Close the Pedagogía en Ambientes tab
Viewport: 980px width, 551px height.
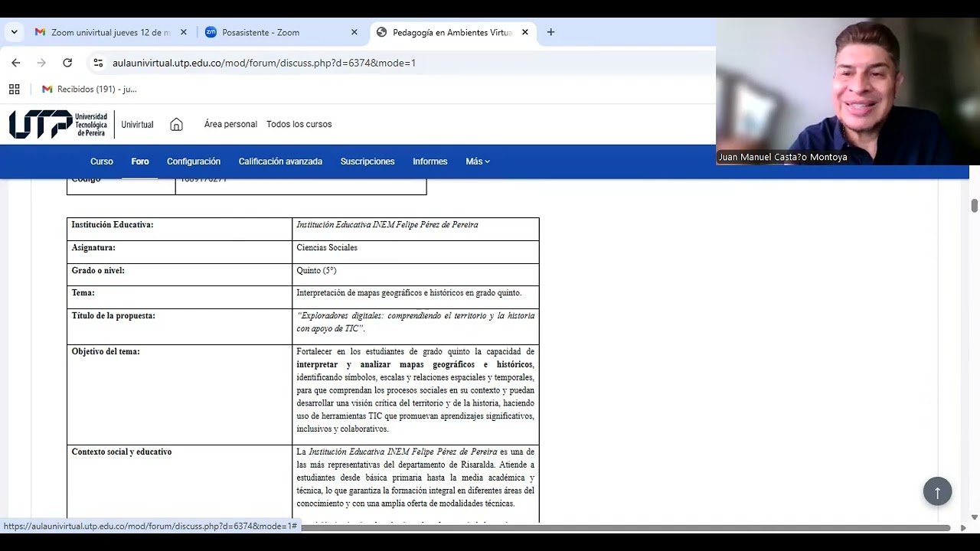525,32
